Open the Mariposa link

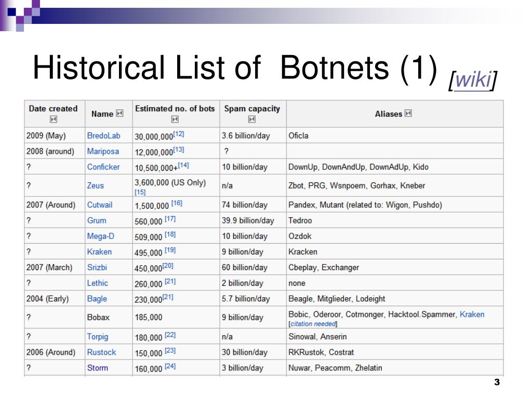[x=103, y=151]
